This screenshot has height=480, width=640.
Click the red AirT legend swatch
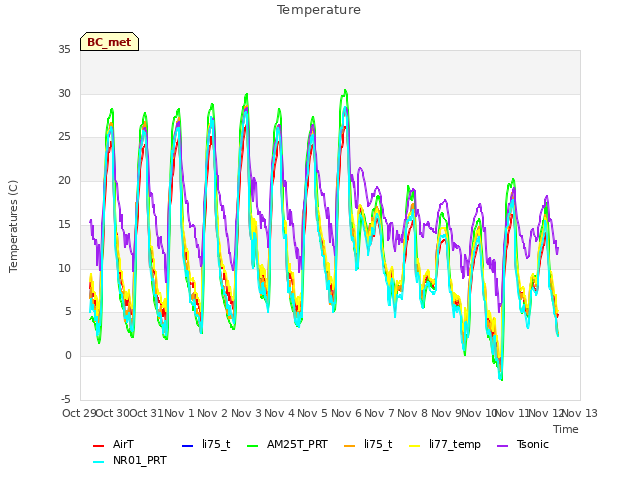pyautogui.click(x=98, y=446)
